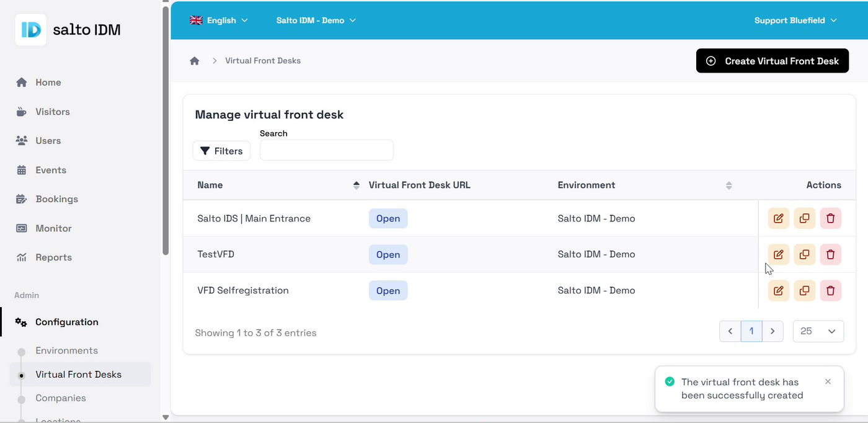Open the 25 entries-per-page dropdown
This screenshot has height=423, width=868.
pyautogui.click(x=818, y=331)
